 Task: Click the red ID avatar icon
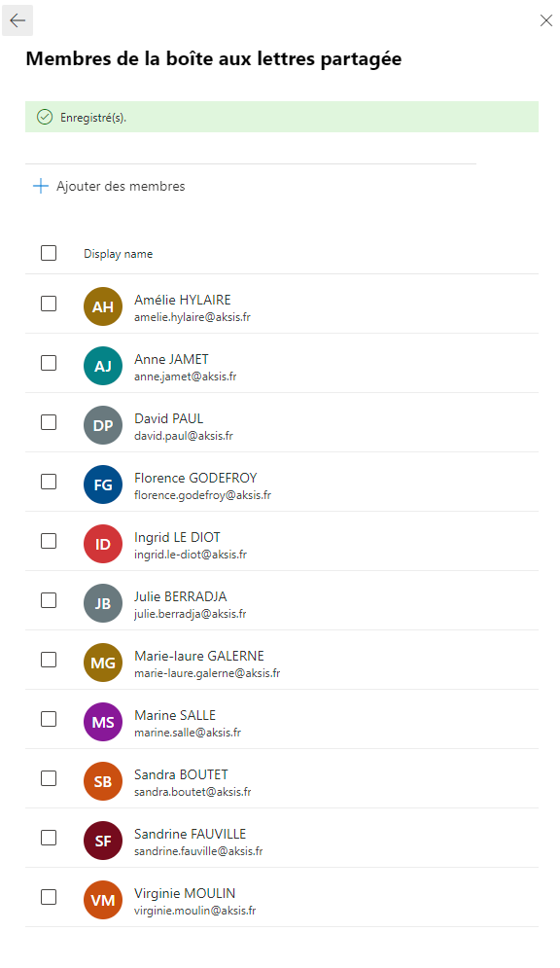pos(103,543)
